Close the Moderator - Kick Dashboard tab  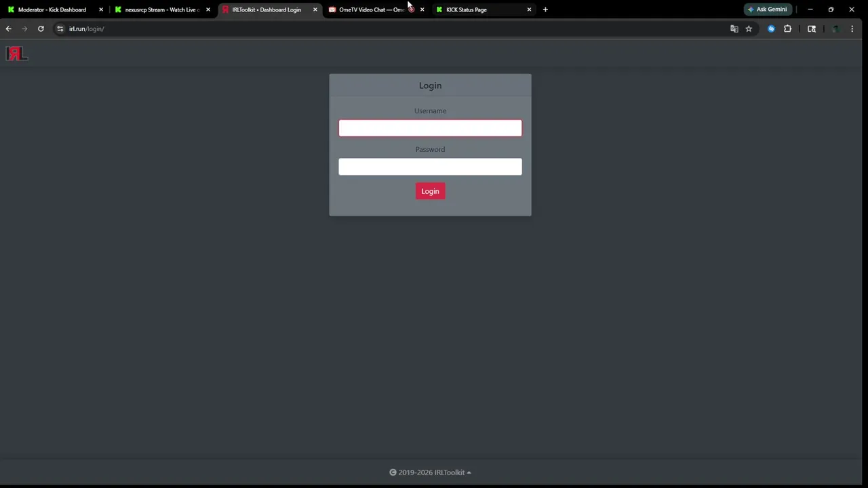tap(101, 9)
